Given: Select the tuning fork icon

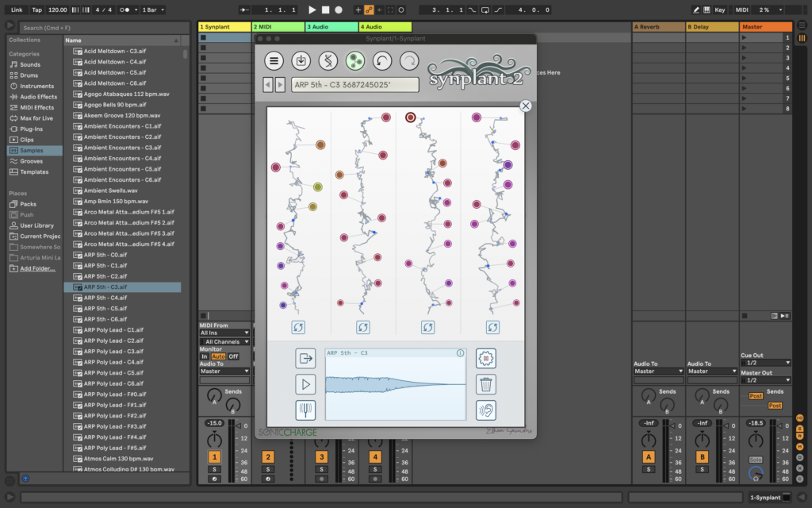Looking at the screenshot, I should (x=305, y=410).
